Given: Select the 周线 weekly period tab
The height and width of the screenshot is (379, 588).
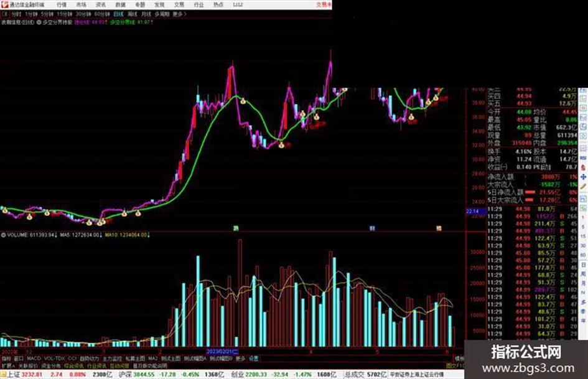Looking at the screenshot, I should (x=133, y=14).
